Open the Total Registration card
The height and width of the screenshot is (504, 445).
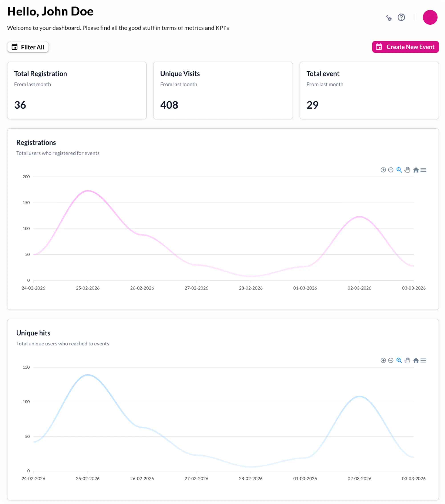pyautogui.click(x=77, y=91)
